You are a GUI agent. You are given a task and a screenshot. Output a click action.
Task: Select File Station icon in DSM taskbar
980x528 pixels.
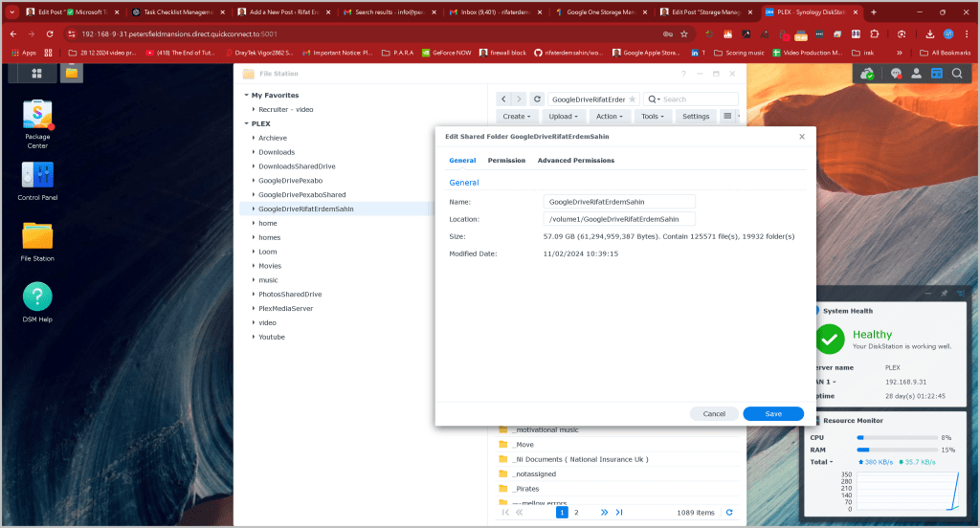pos(71,73)
